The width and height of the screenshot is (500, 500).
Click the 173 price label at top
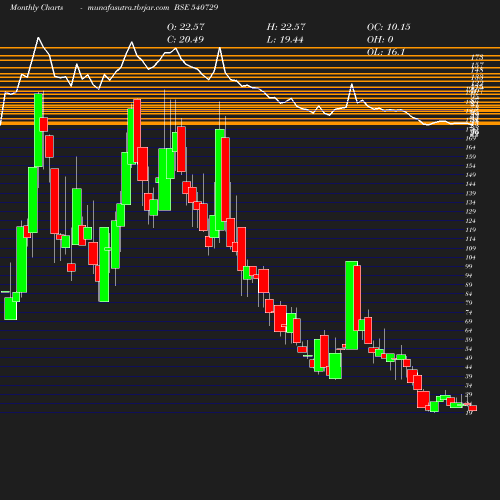(477, 58)
